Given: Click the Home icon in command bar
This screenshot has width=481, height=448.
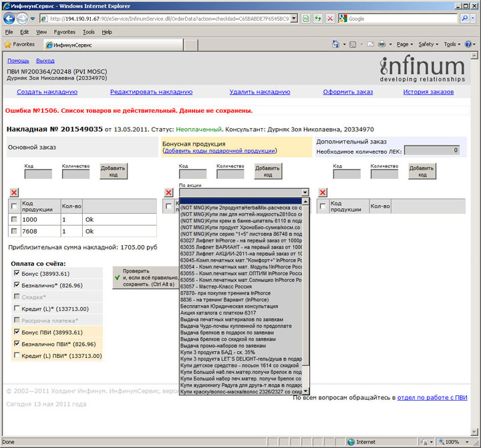Looking at the screenshot, I should point(335,45).
